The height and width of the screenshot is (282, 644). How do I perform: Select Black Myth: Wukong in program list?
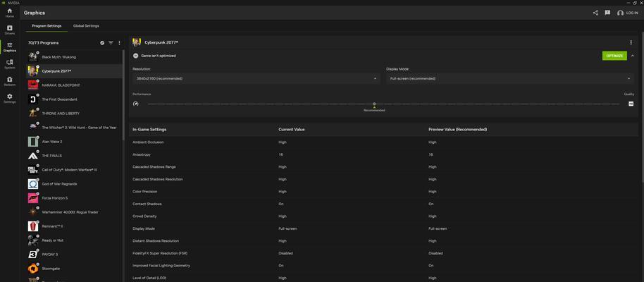[x=75, y=57]
